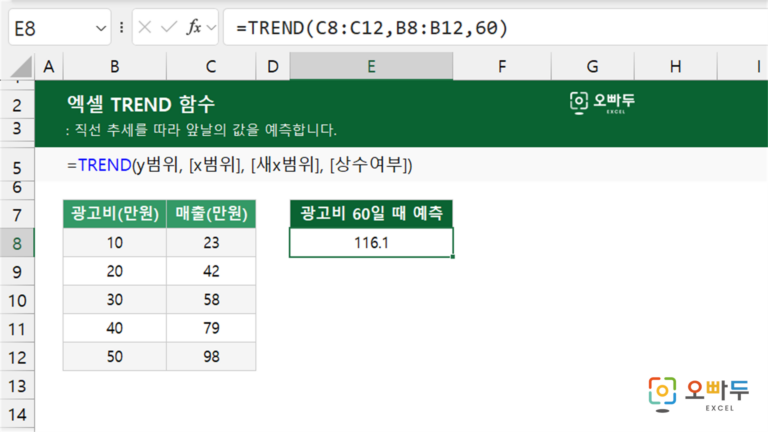The height and width of the screenshot is (432, 768).
Task: Click the syntax text '=TREND(y범위, [x범위]...'
Action: [240, 165]
